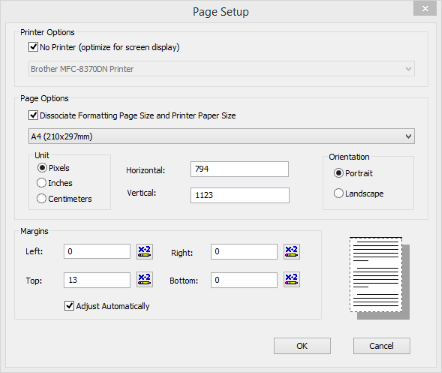
Task: Open the Brother MFC-8370DN Printer dropdown
Action: [x=221, y=69]
